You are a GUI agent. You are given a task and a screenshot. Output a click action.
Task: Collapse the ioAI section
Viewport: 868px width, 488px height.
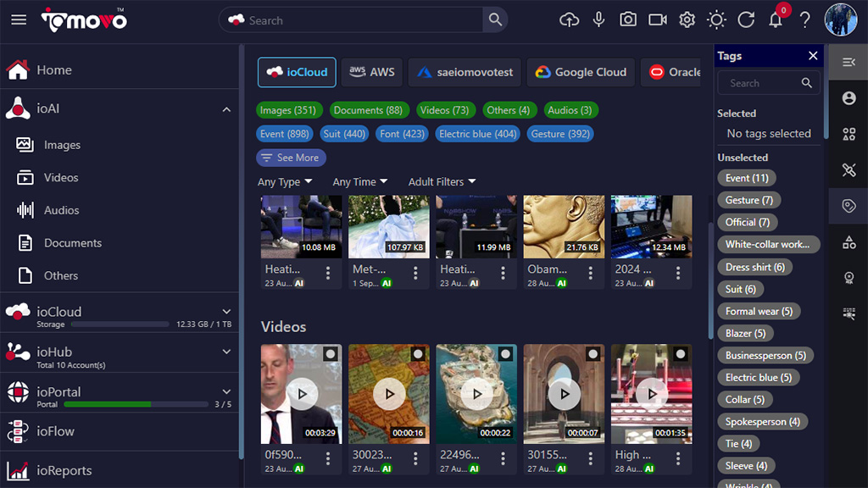[x=226, y=109]
